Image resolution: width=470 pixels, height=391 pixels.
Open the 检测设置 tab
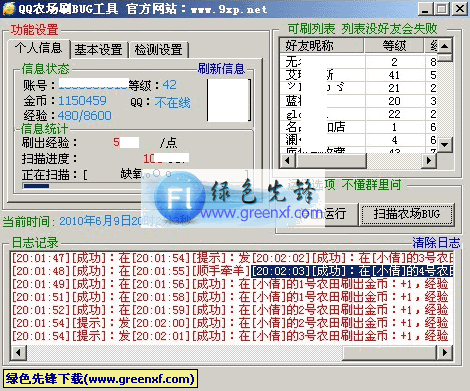point(159,50)
